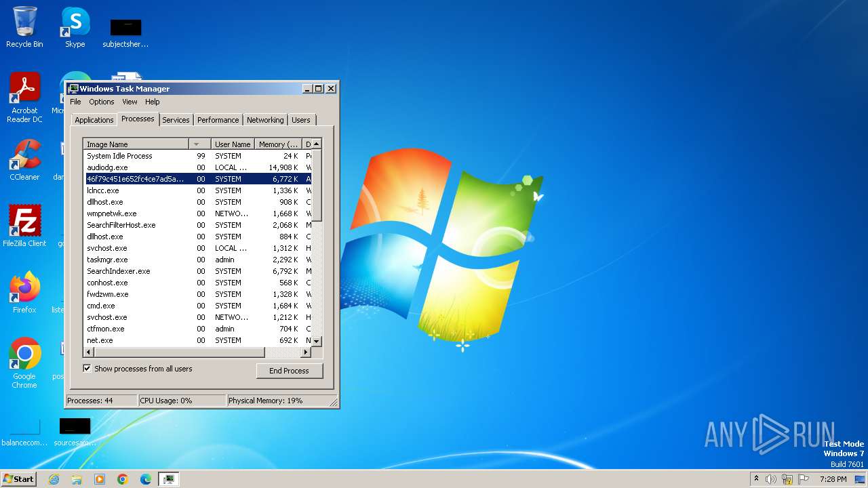868x488 pixels.
Task: Open the Options menu
Action: (102, 102)
